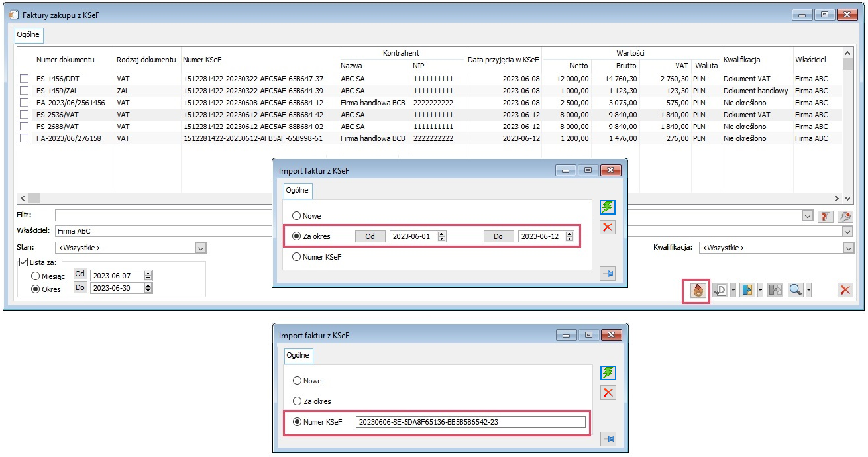Screen dimensions: 868x457
Task: Click the Faktury zakupu z KSeF title bar icon
Action: 14,14
